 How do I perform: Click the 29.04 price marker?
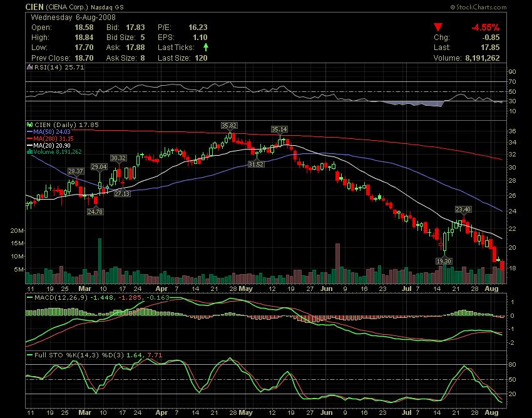[99, 166]
